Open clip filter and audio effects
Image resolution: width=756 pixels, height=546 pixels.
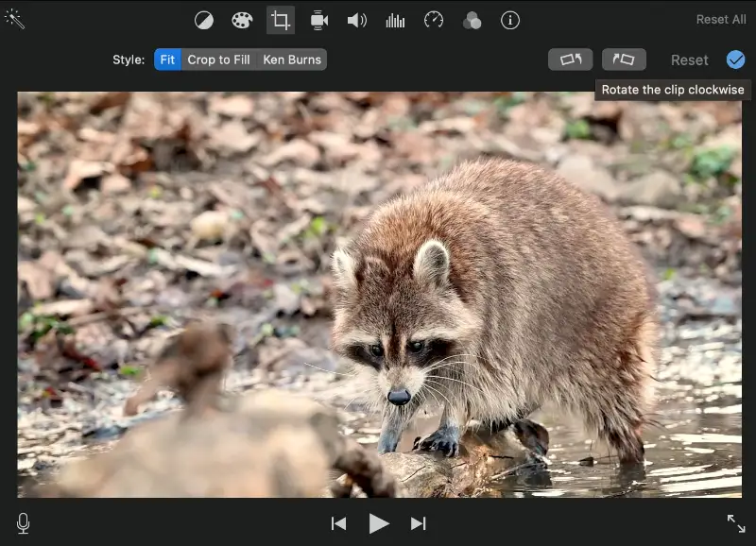[472, 20]
